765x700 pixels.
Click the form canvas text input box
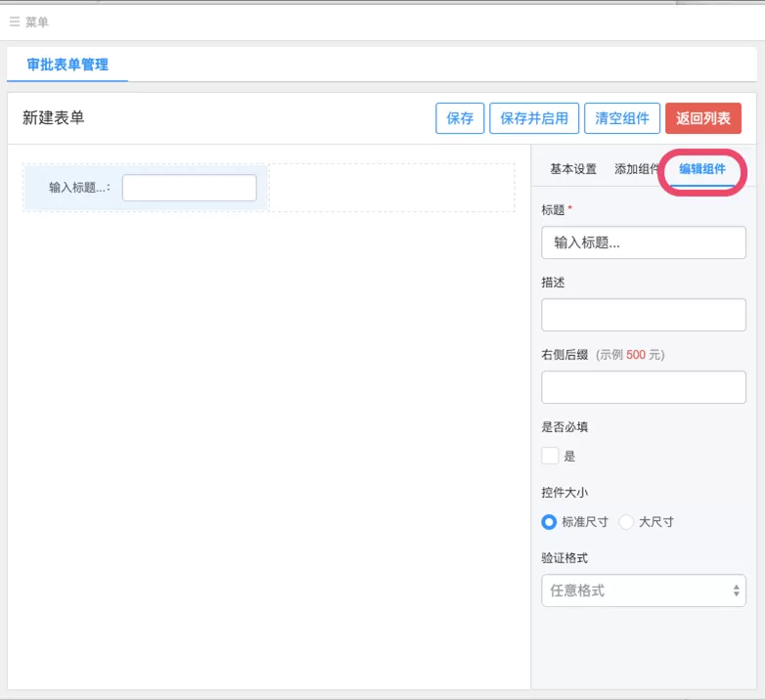[x=190, y=188]
